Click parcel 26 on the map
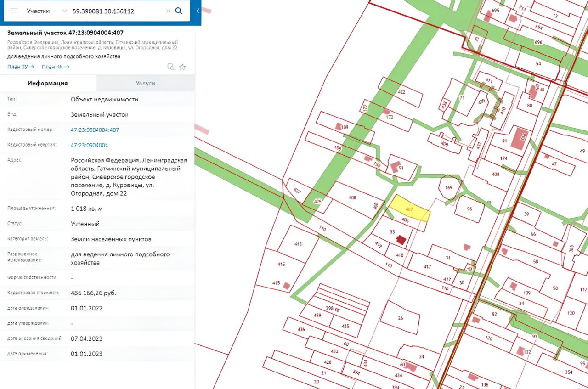This screenshot has width=588, height=389. (400, 317)
